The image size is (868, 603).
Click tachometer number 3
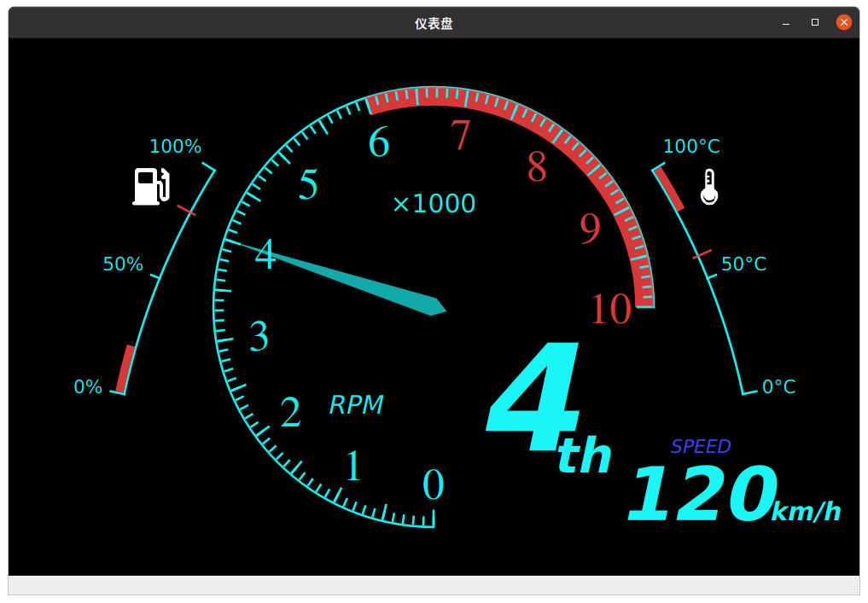[259, 336]
